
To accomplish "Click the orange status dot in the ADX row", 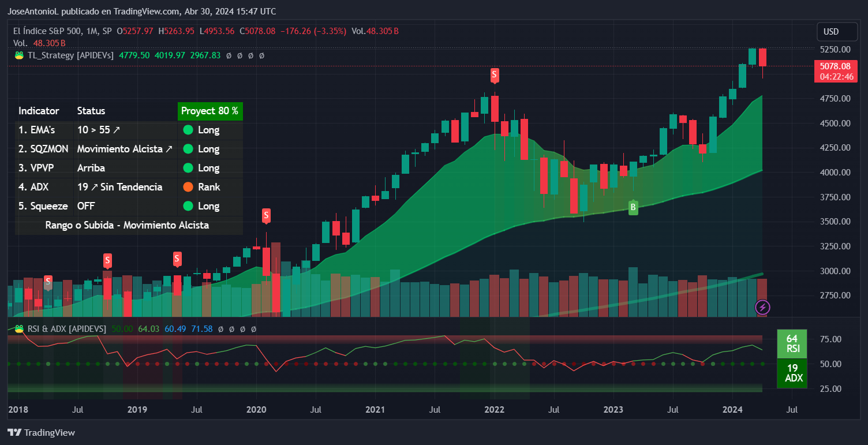I will 188,187.
